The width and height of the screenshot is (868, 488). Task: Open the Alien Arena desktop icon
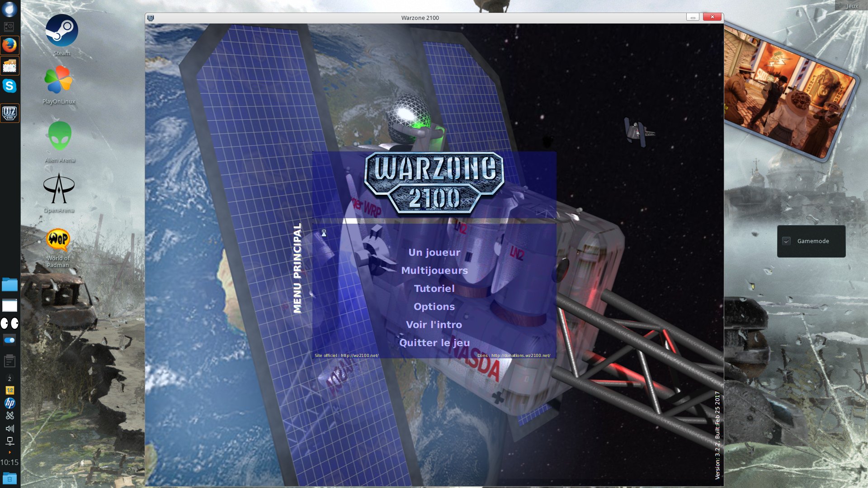coord(60,136)
